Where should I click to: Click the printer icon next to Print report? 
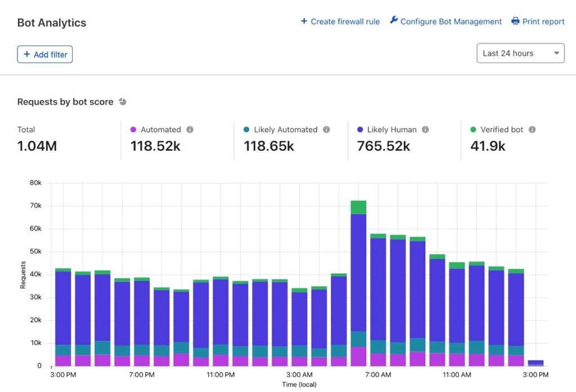(x=515, y=21)
